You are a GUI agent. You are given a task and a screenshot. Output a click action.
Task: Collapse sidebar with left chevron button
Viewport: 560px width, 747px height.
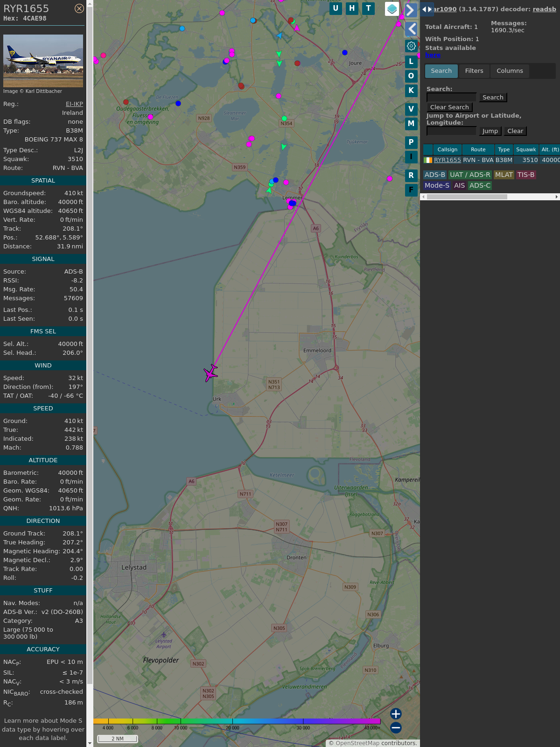click(411, 29)
